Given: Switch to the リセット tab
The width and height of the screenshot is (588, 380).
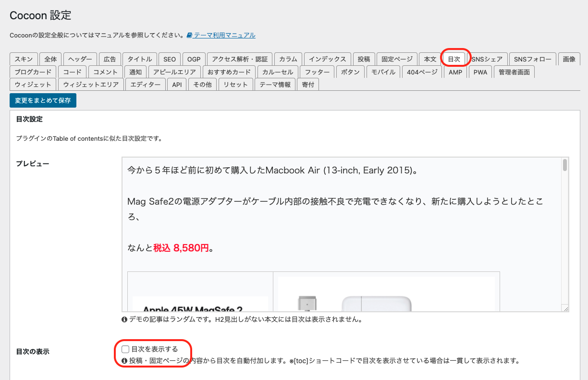Looking at the screenshot, I should pos(235,85).
